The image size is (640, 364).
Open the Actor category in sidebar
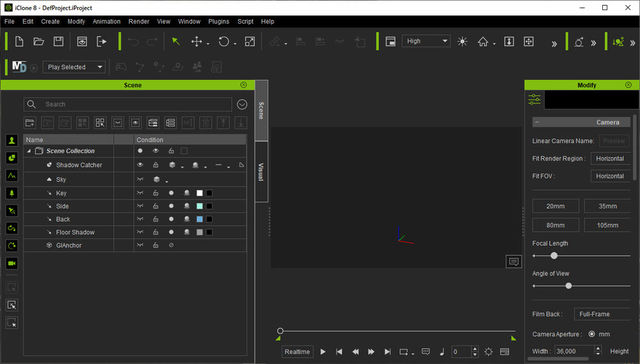point(12,140)
